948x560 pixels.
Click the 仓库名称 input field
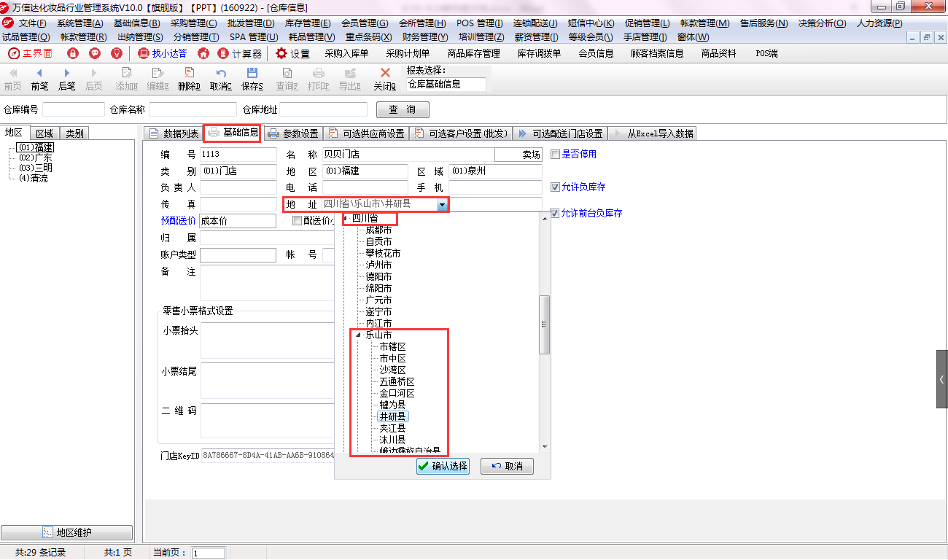(191, 109)
